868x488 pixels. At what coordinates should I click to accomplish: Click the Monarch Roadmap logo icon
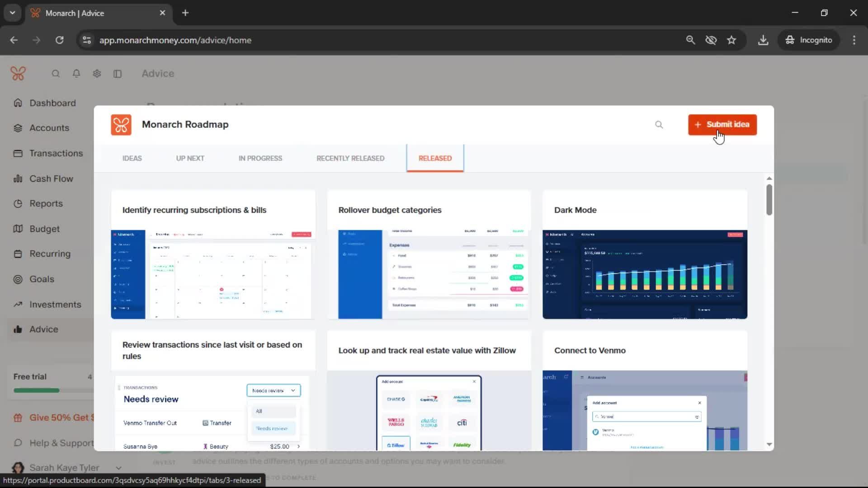[121, 125]
